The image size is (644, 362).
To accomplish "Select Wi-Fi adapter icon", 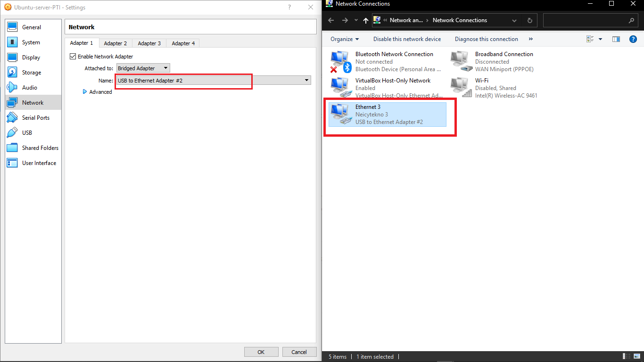I will point(461,88).
